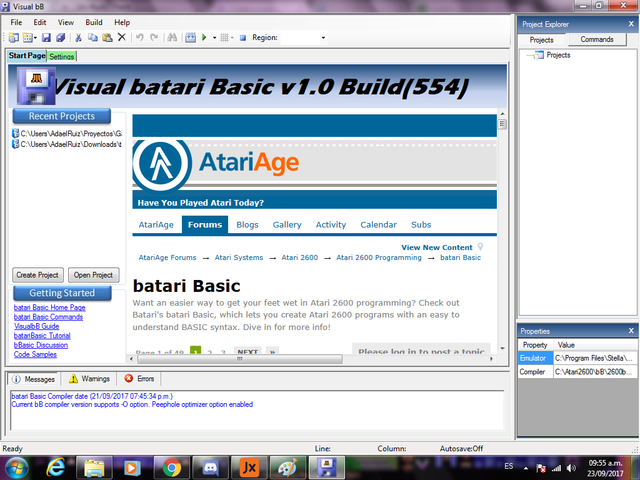The image size is (640, 480).
Task: Switch to the Commands tab in Project Explorer
Action: [x=597, y=39]
